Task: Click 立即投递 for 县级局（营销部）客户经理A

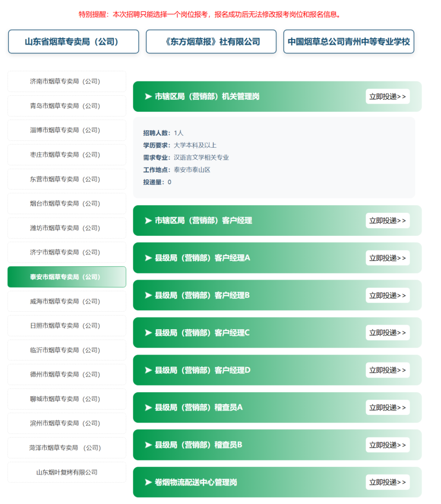Action: click(388, 258)
